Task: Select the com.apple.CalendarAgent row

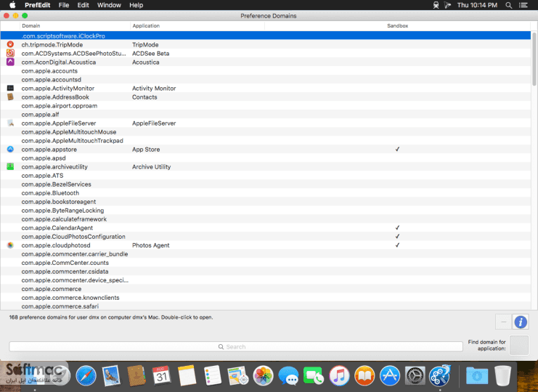Action: tap(266, 228)
